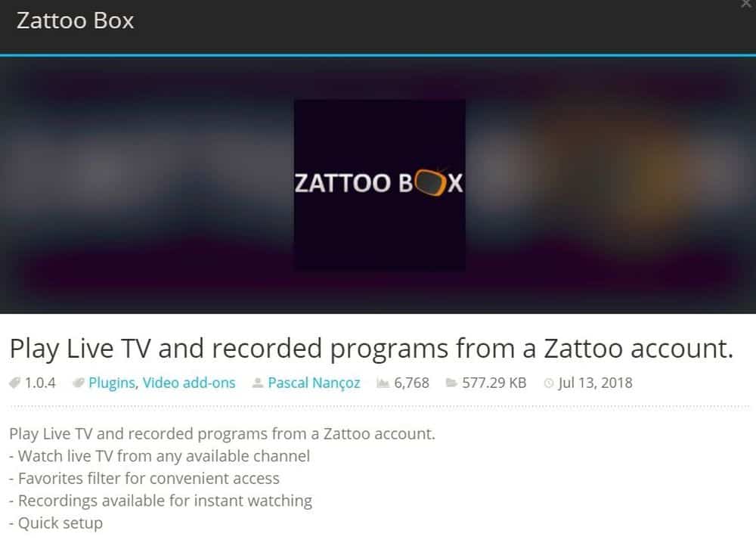Click the date clock icon
756x543 pixels.
[549, 383]
